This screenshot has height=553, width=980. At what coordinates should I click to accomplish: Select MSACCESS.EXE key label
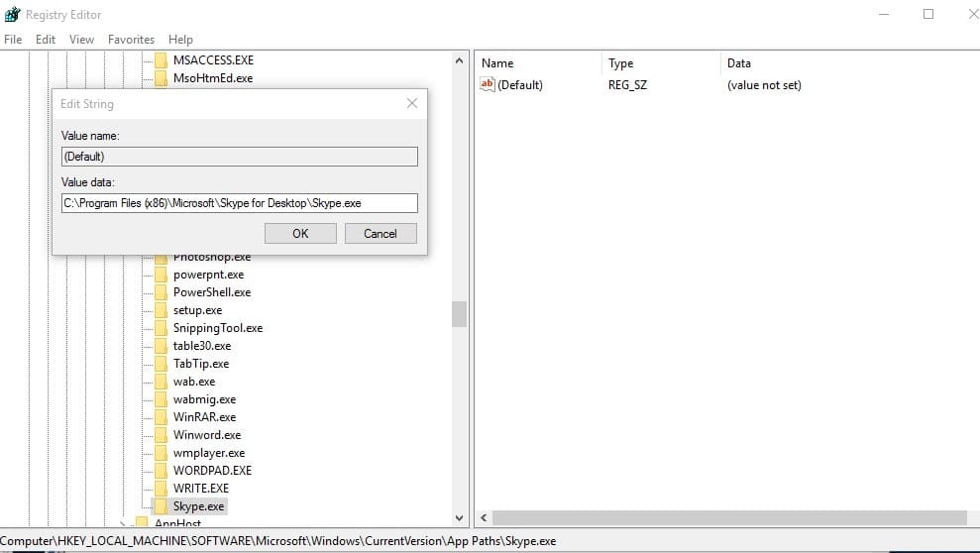(x=213, y=60)
